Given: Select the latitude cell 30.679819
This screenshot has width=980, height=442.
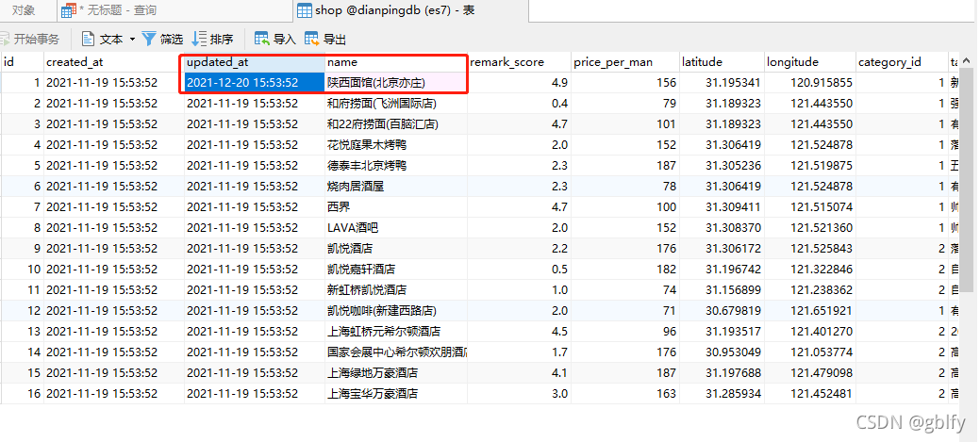Looking at the screenshot, I should coord(722,310).
